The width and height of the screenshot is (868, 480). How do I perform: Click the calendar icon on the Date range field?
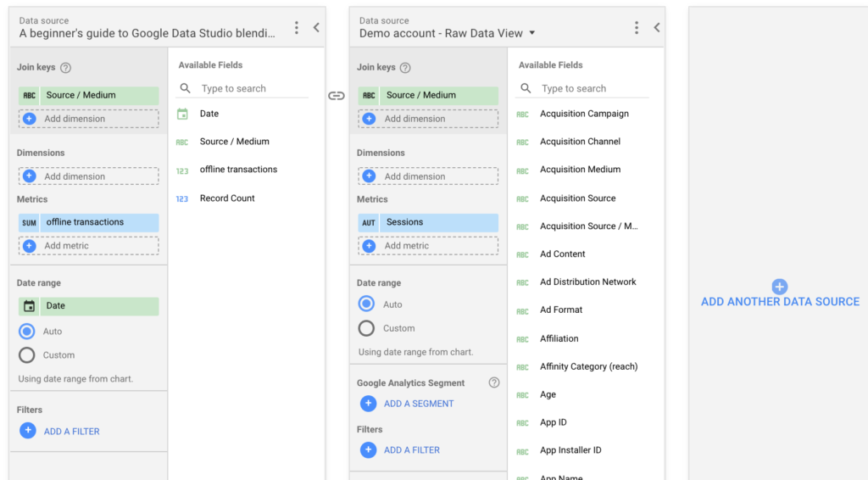[x=29, y=306]
